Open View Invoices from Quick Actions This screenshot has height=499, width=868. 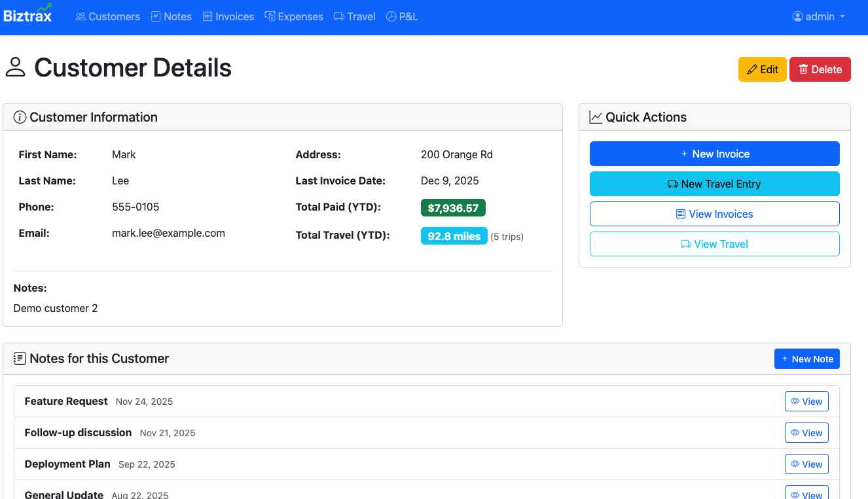point(714,214)
